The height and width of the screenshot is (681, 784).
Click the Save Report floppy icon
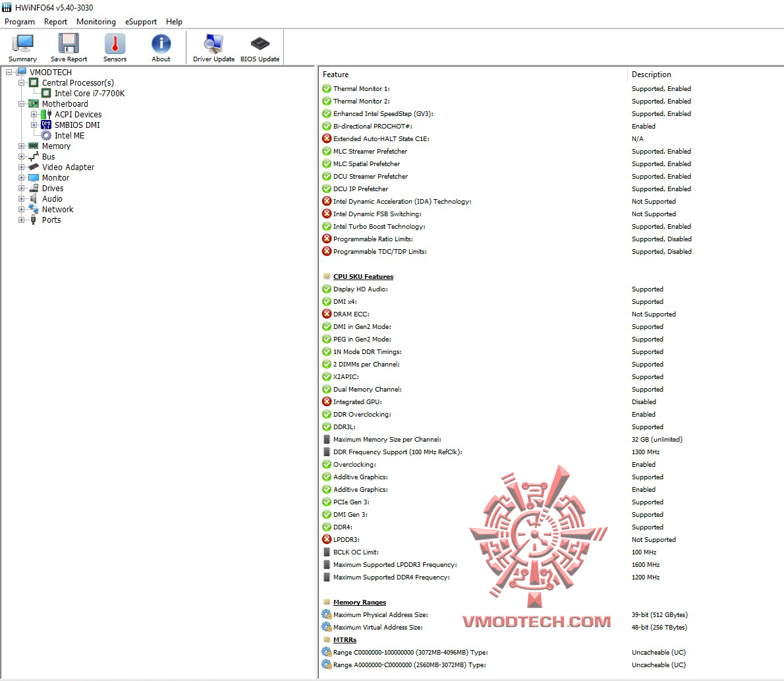(69, 44)
